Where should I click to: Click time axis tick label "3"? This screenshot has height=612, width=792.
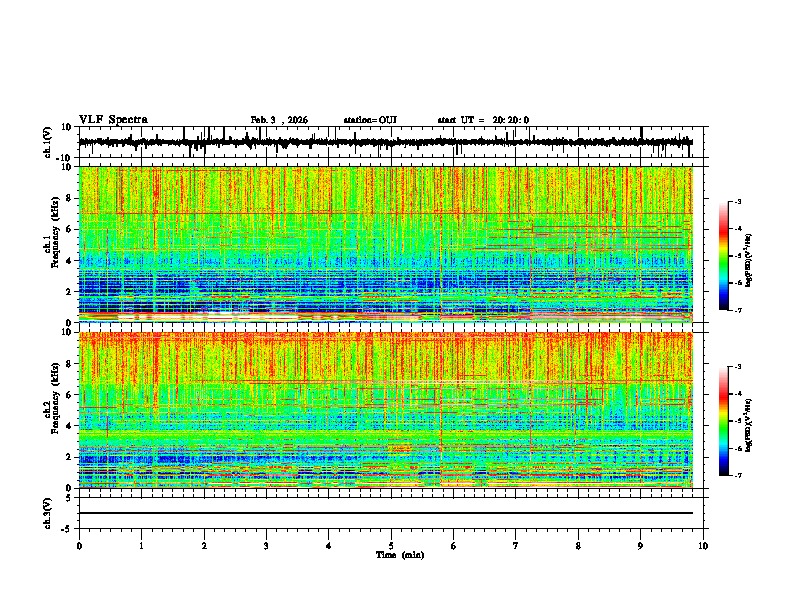(266, 546)
